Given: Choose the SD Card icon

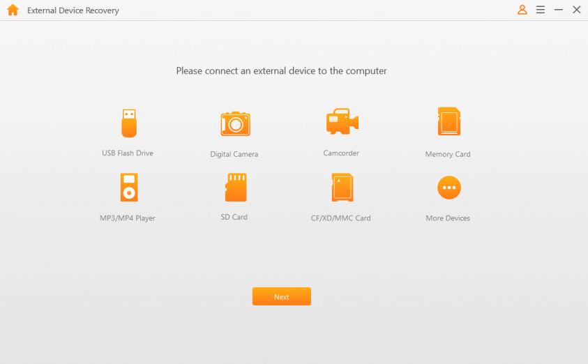Looking at the screenshot, I should pos(235,187).
